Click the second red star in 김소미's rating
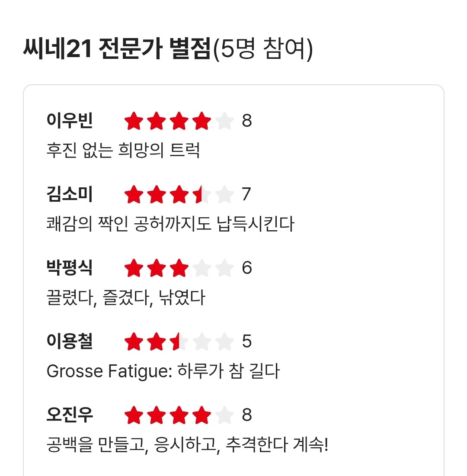467x476 pixels. tap(157, 194)
